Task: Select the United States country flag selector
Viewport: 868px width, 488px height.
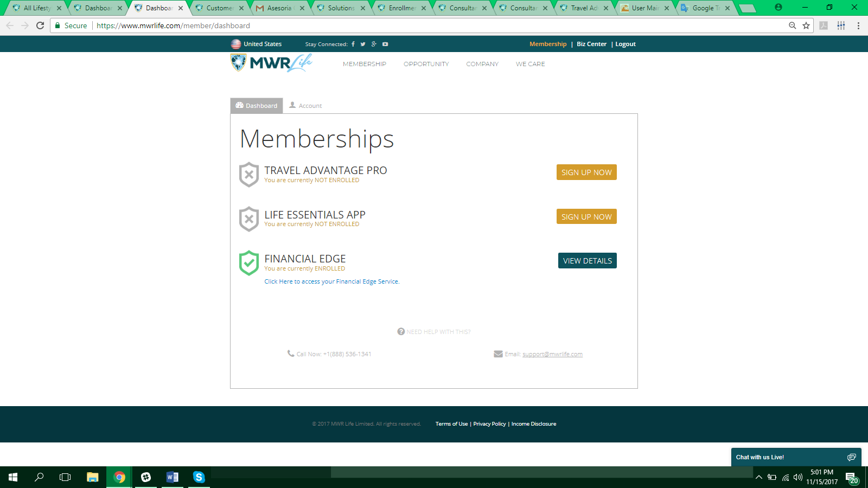Action: point(256,44)
